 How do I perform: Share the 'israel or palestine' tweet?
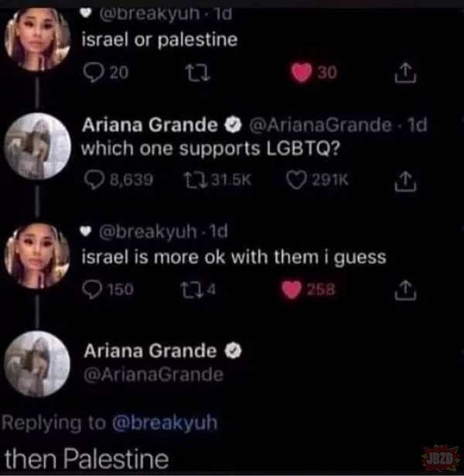[406, 73]
